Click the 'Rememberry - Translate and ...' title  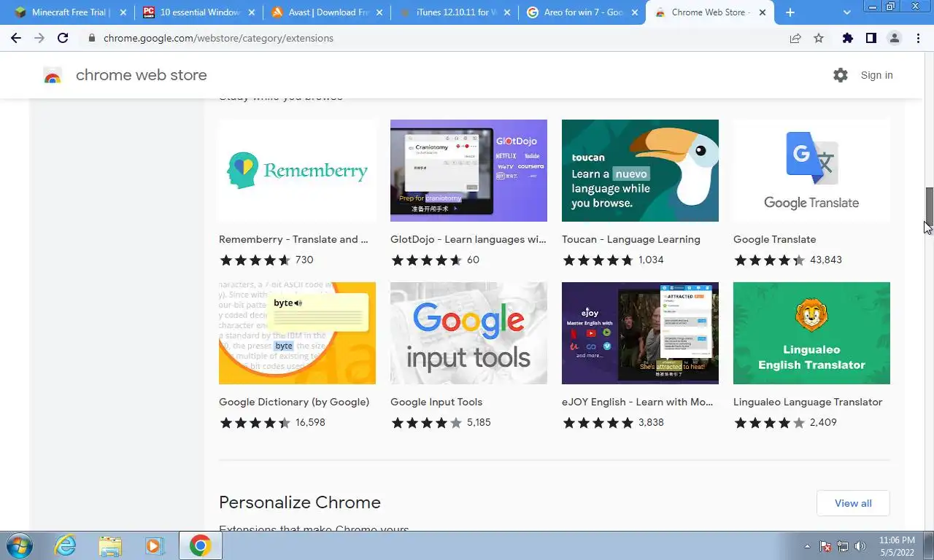[x=293, y=239]
